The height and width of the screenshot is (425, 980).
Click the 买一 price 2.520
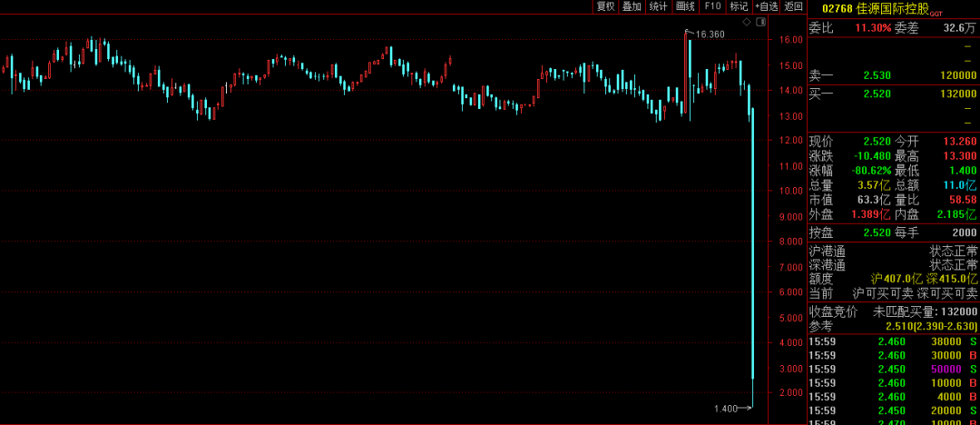(877, 94)
